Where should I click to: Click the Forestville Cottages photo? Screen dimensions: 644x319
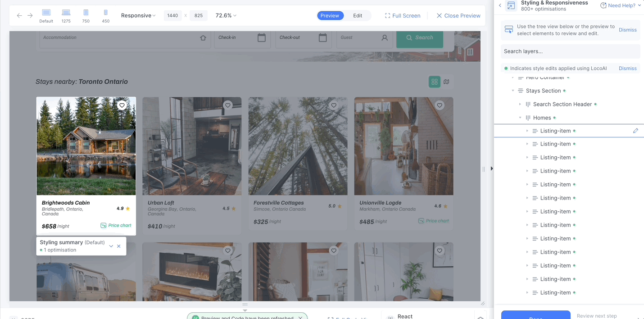pyautogui.click(x=298, y=146)
